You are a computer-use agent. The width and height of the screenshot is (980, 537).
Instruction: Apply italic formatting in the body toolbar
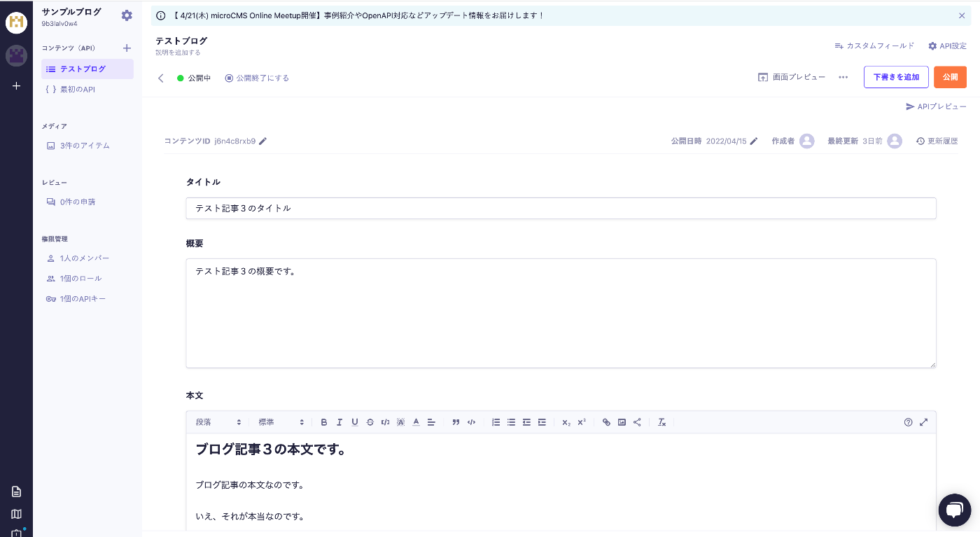tap(339, 421)
